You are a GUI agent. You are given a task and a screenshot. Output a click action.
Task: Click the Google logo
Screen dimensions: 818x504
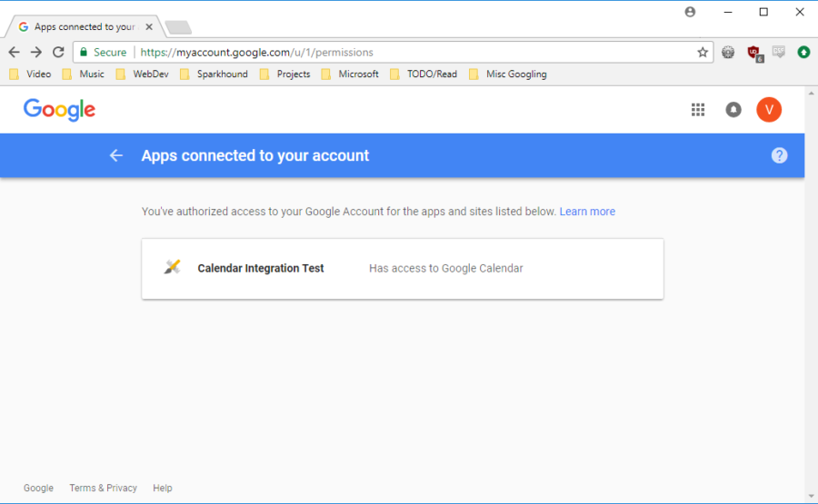click(59, 110)
